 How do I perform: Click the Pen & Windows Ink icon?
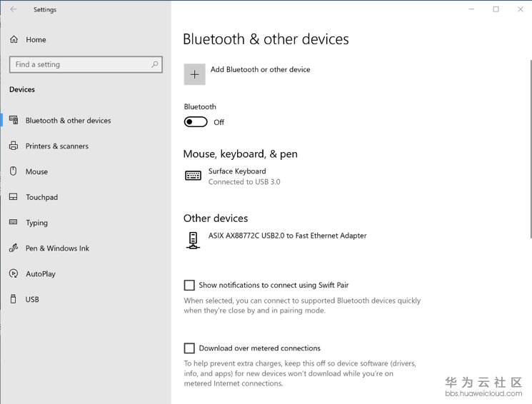(13, 248)
